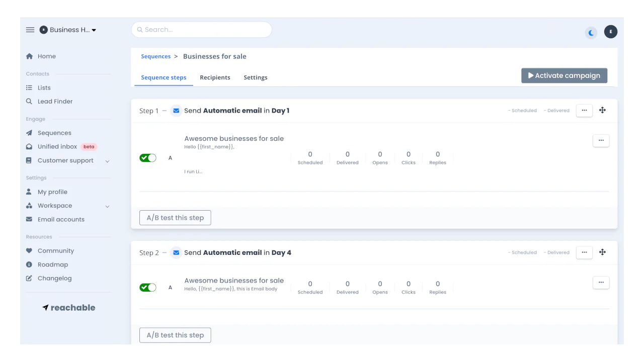Expand the Workspace sidebar section

tap(107, 206)
